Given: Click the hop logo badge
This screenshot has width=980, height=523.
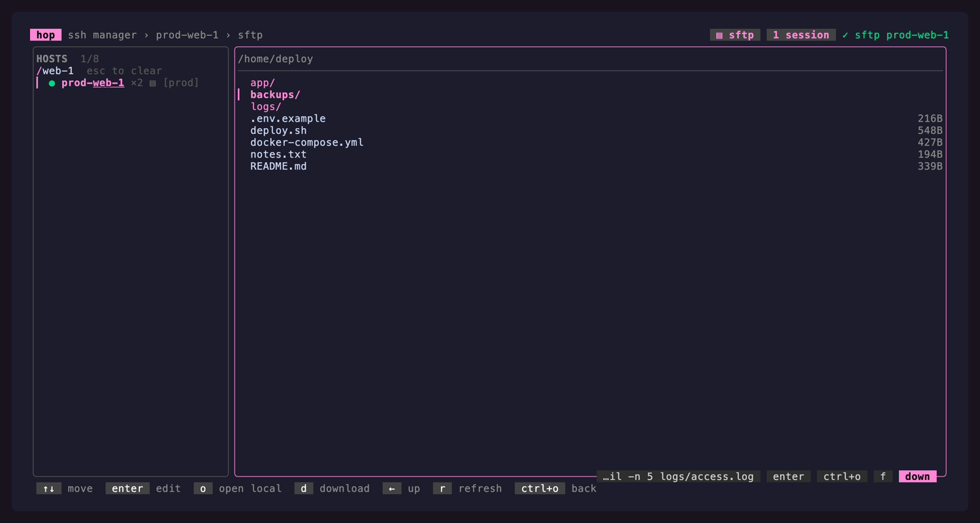Looking at the screenshot, I should (x=46, y=35).
